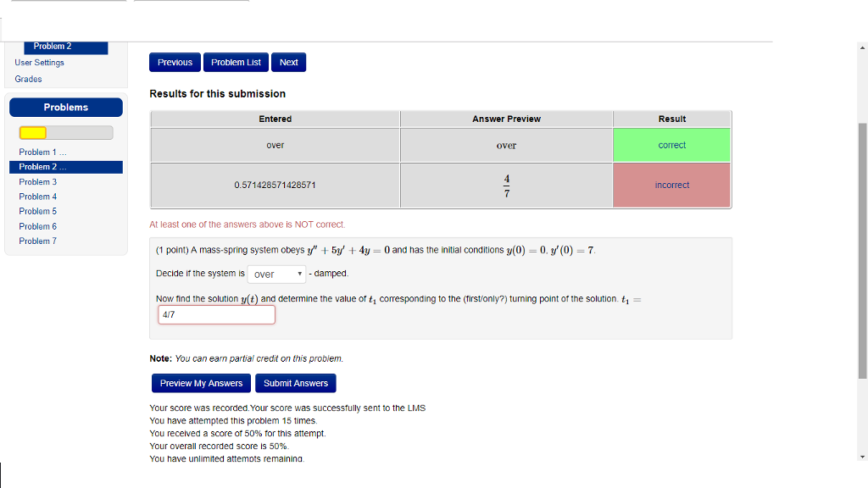Image resolution: width=868 pixels, height=488 pixels.
Task: Click the Problems panel header
Action: click(65, 107)
